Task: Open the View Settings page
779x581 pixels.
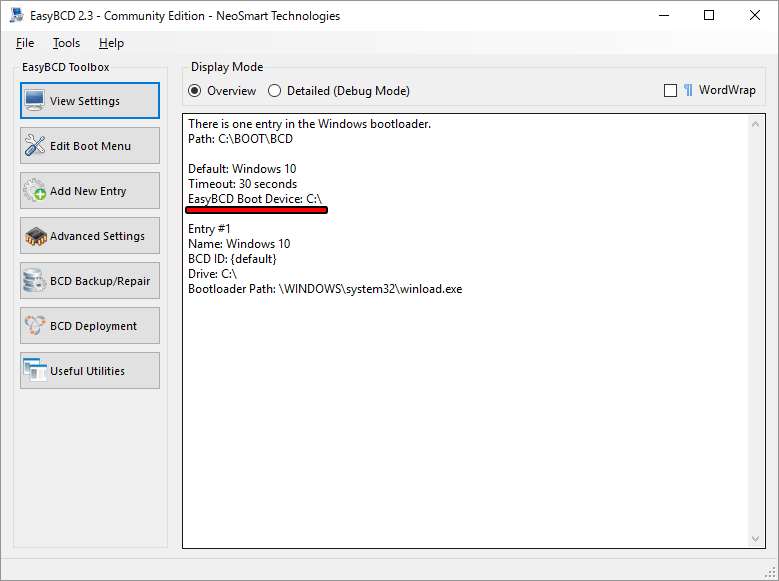Action: coord(90,100)
